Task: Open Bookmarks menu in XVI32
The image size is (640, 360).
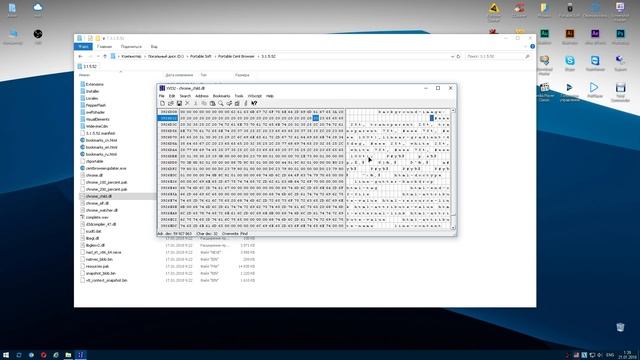Action: 221,96
